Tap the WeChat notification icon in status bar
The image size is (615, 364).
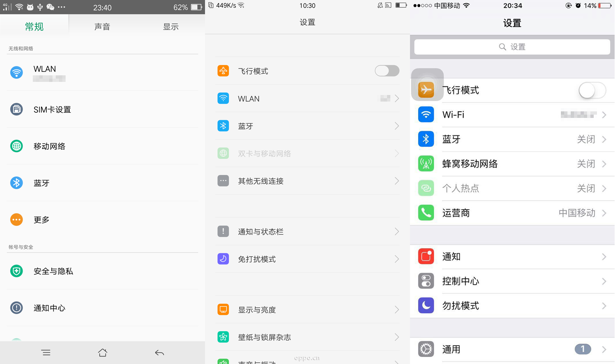[50, 7]
